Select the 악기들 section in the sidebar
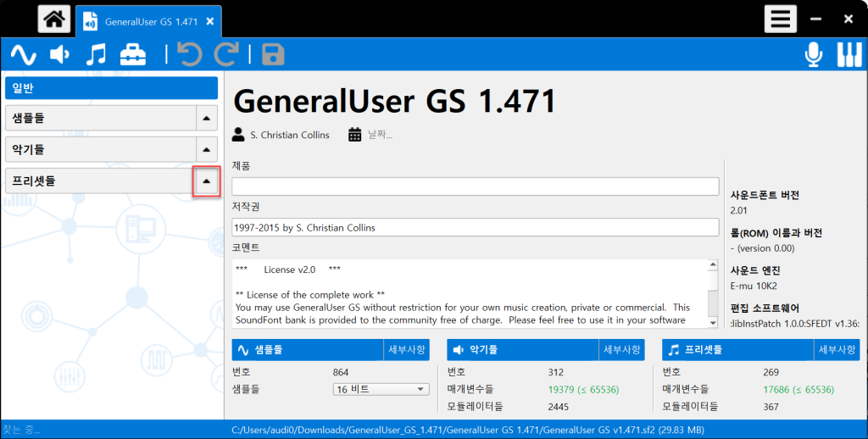Screen dimensions: 868x439 pyautogui.click(x=101, y=149)
